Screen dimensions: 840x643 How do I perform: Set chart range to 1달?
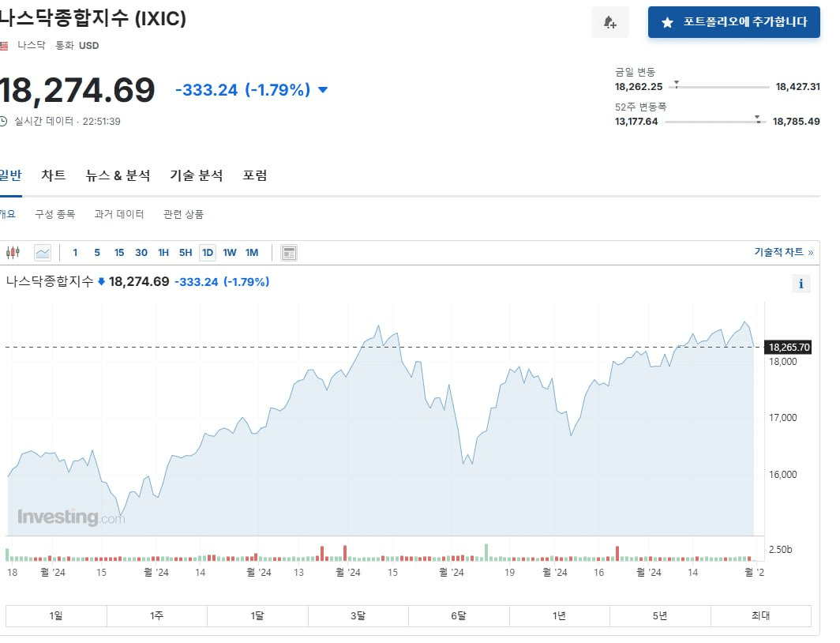[257, 615]
